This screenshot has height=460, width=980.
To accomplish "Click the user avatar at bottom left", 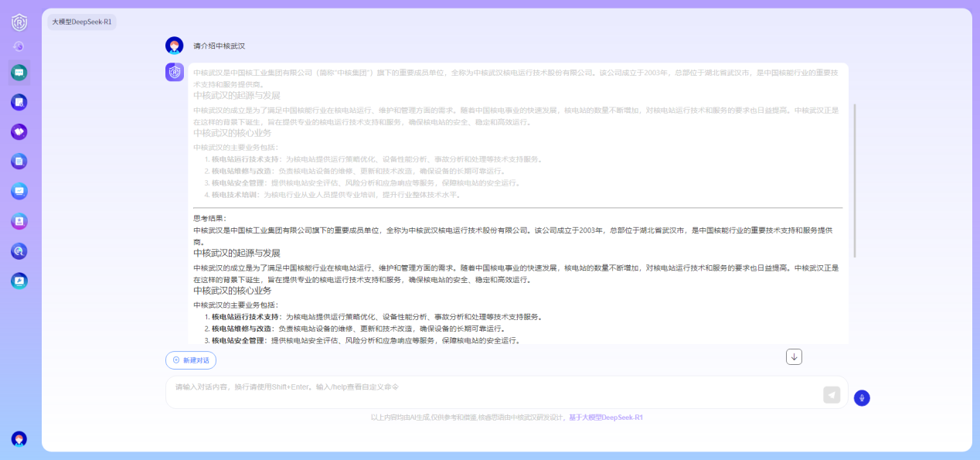I will (19, 439).
